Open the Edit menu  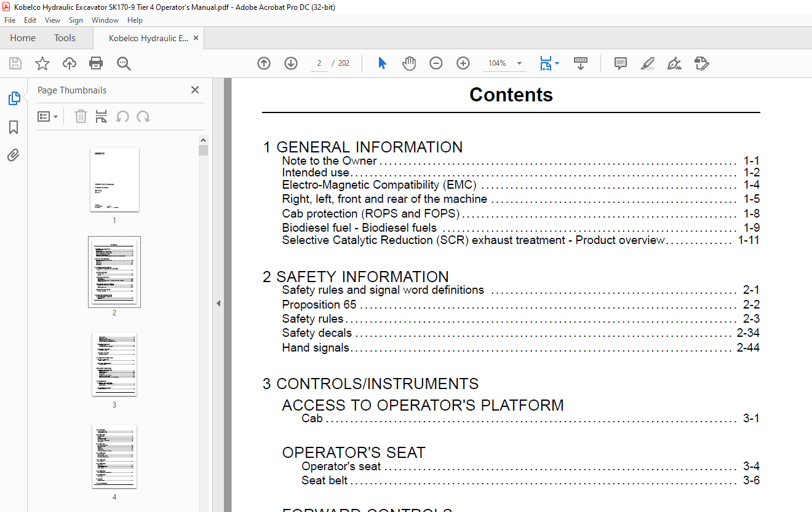pos(30,20)
